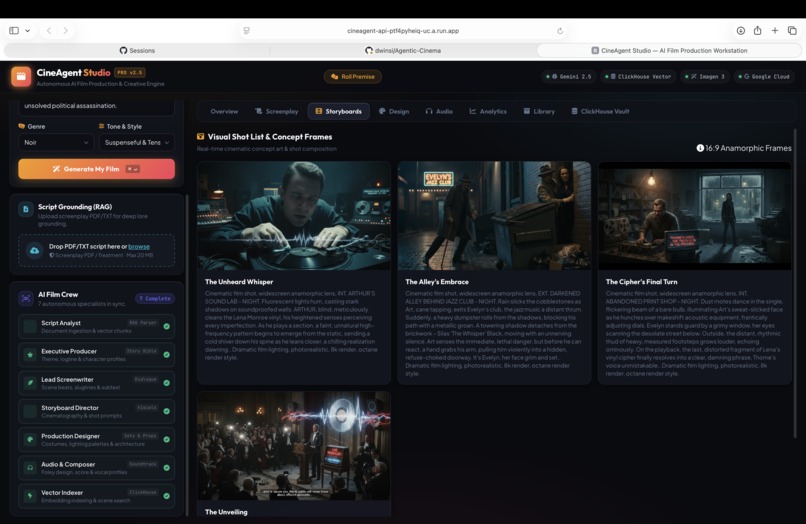806x524 pixels.
Task: Click the Roll Premise button
Action: pyautogui.click(x=353, y=77)
